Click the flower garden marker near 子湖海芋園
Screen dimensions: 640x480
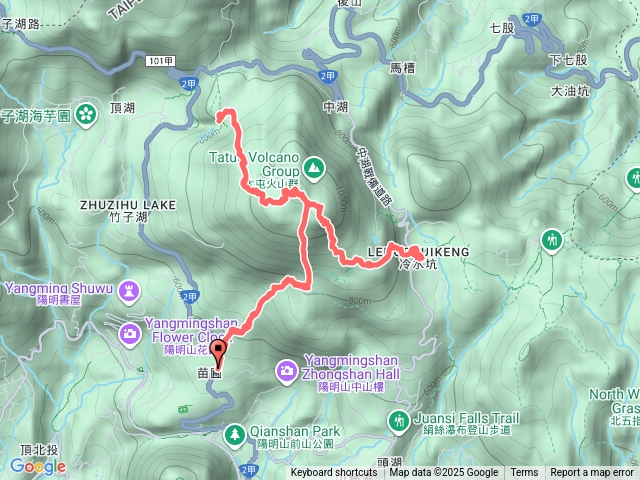86,115
